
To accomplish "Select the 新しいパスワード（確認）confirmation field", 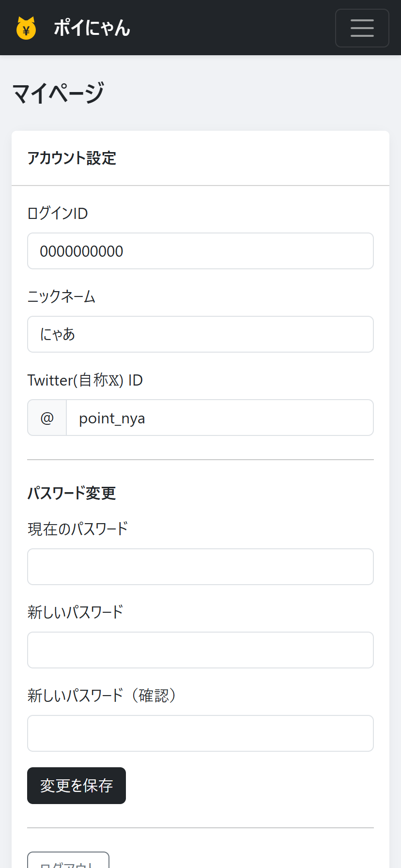I will [x=200, y=733].
